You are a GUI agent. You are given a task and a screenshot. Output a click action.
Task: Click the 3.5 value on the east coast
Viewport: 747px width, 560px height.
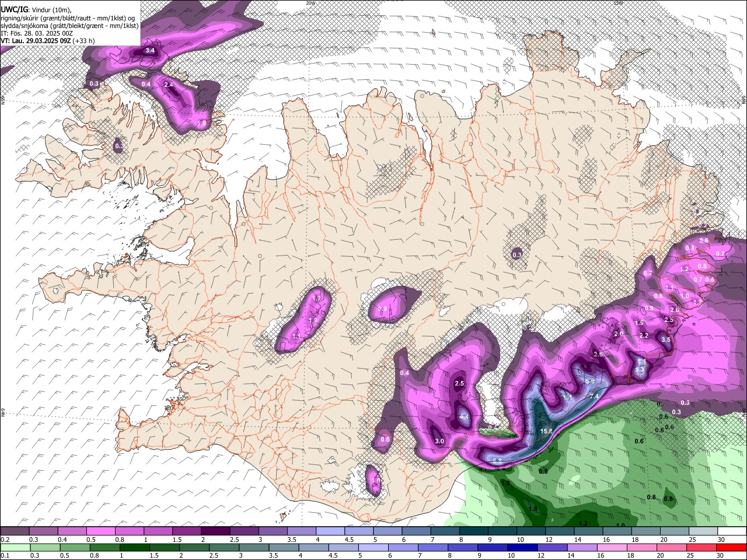click(666, 339)
